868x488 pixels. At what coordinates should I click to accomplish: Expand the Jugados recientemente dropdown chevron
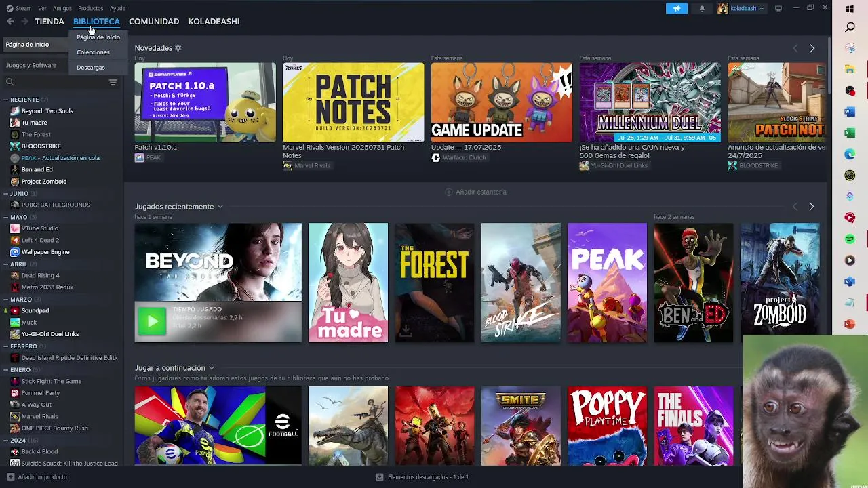point(220,207)
